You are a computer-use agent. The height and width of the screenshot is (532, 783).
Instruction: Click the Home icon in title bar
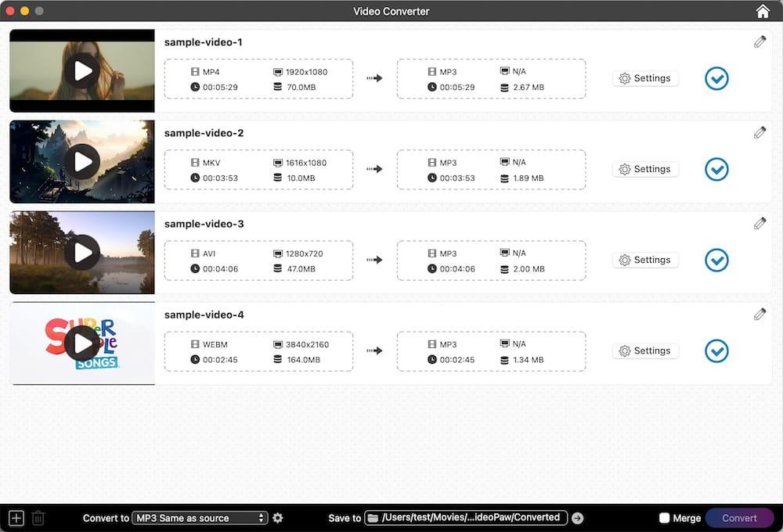tap(762, 11)
